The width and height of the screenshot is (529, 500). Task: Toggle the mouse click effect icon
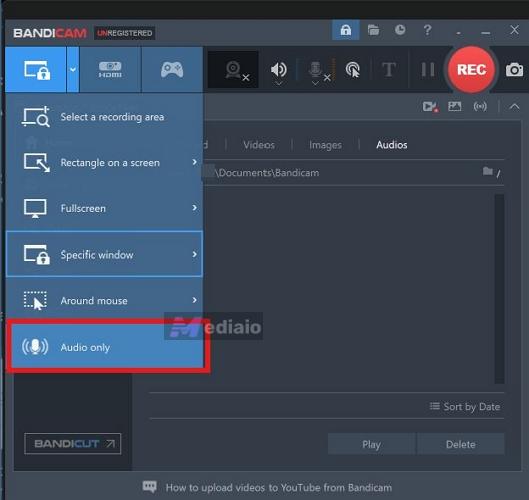click(x=353, y=70)
